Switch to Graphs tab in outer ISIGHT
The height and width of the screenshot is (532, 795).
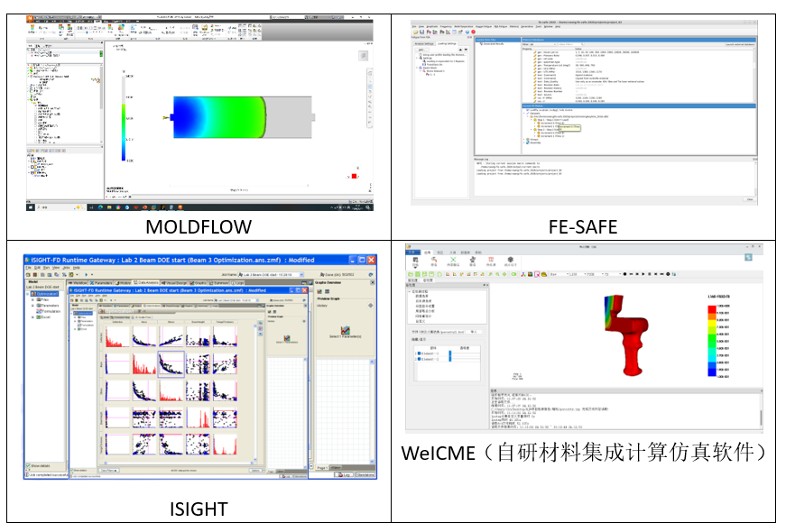(x=198, y=283)
